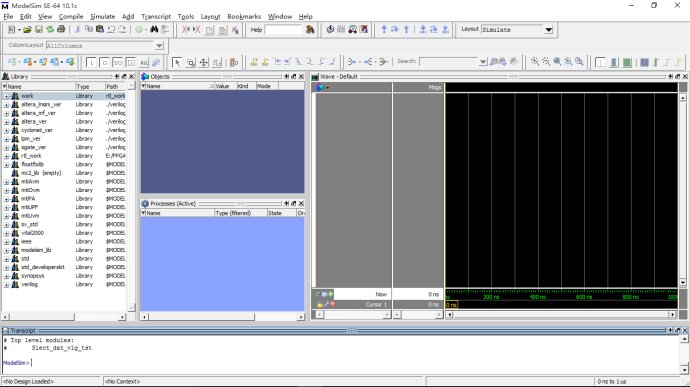Click the Paste clipboard icon
This screenshot has width=690, height=387.
(x=100, y=29)
